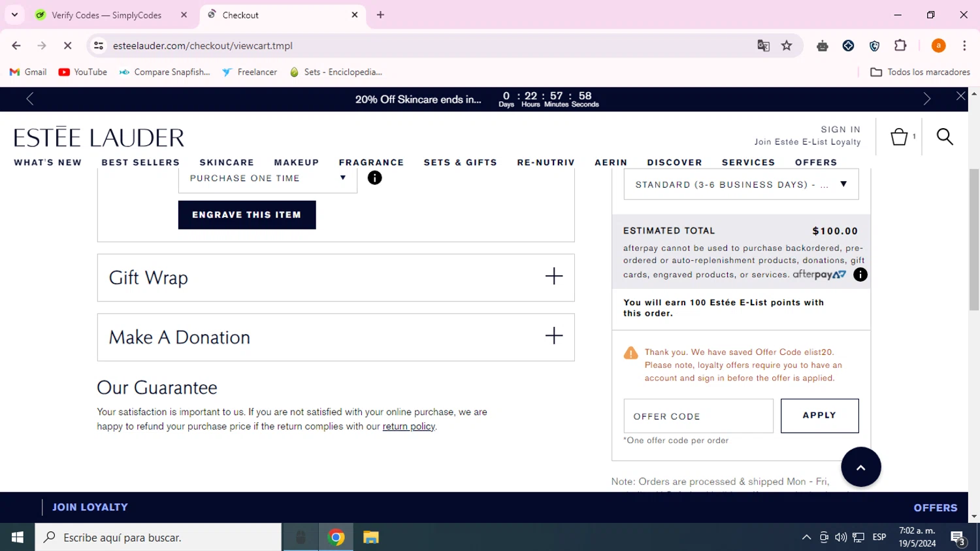Screen dimensions: 980x551
Task: Go back in browser history
Action: [x=16, y=46]
